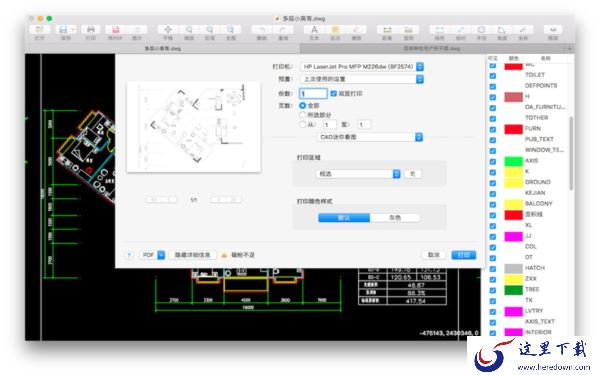This screenshot has height=375, width=600.
Task: Click the layer panel vertical scrollbar
Action: pyautogui.click(x=571, y=153)
